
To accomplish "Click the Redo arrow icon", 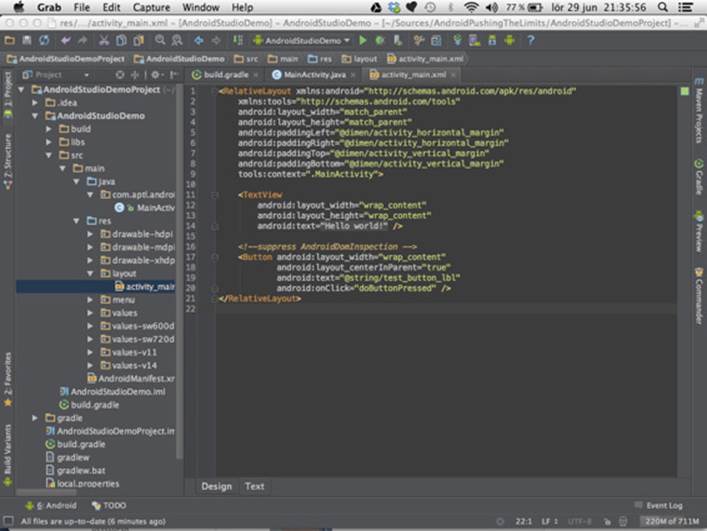I will point(83,41).
